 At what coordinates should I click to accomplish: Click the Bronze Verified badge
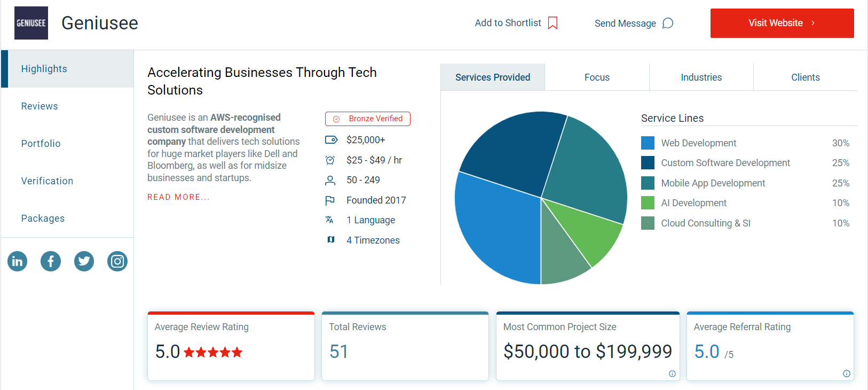(368, 119)
